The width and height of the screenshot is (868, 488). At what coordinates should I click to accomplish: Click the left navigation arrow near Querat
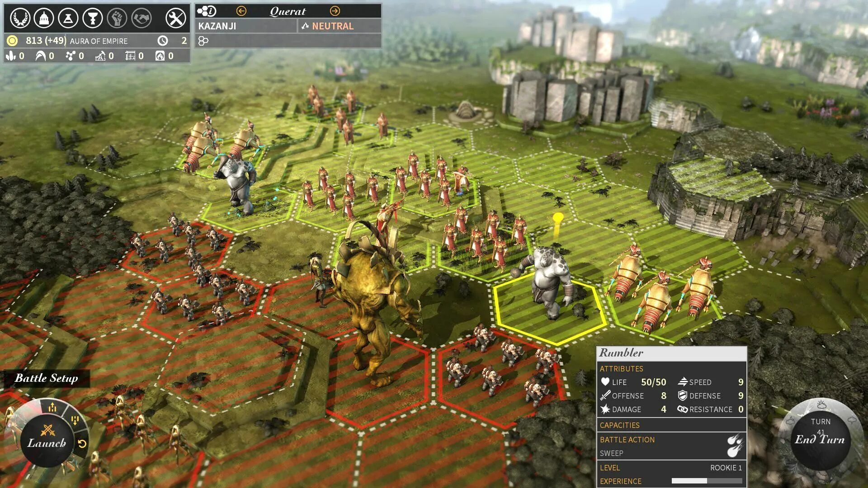[241, 11]
